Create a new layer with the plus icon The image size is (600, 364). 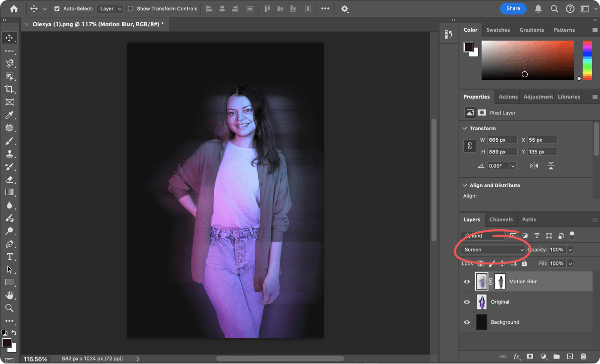pyautogui.click(x=570, y=356)
